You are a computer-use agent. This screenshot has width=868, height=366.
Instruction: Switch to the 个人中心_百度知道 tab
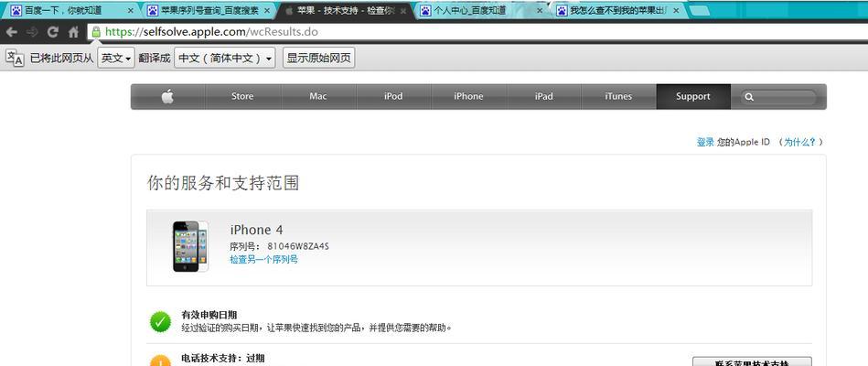coord(480,10)
